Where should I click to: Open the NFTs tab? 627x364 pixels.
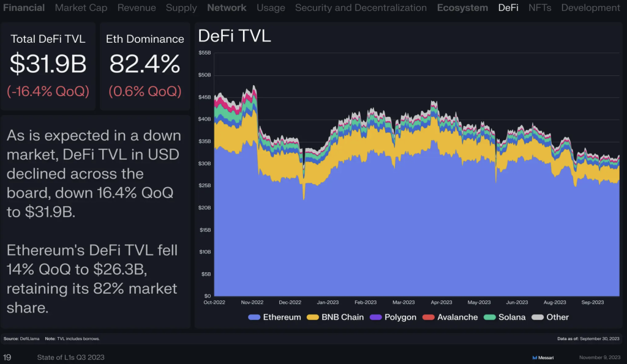tap(540, 7)
